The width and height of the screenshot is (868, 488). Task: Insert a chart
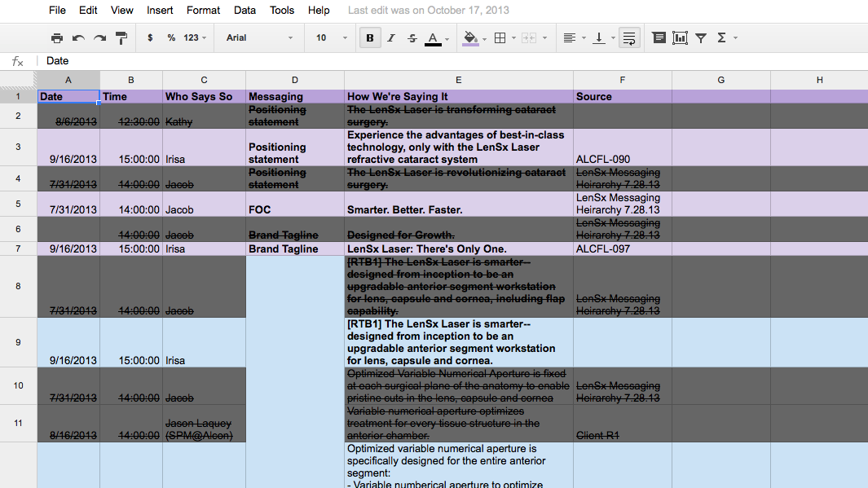pos(680,38)
